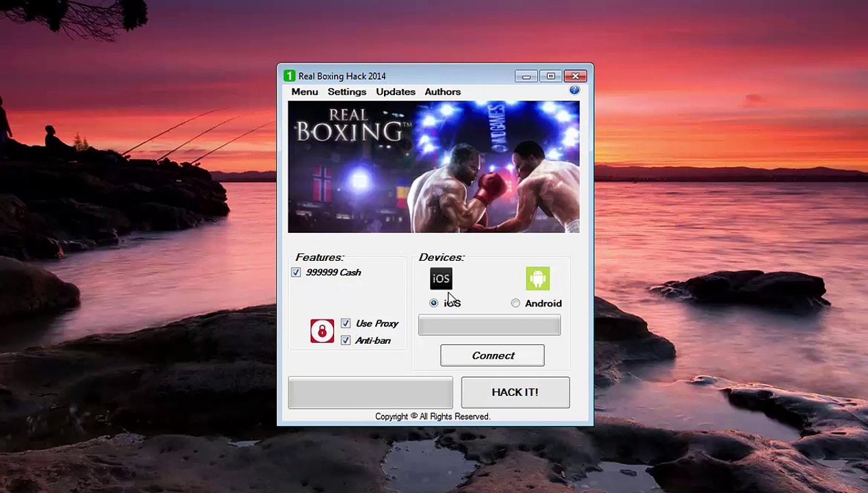Screen dimensions: 868x493
Task: Click 'Copyright © All Rights Reserved.' text
Action: coord(433,416)
